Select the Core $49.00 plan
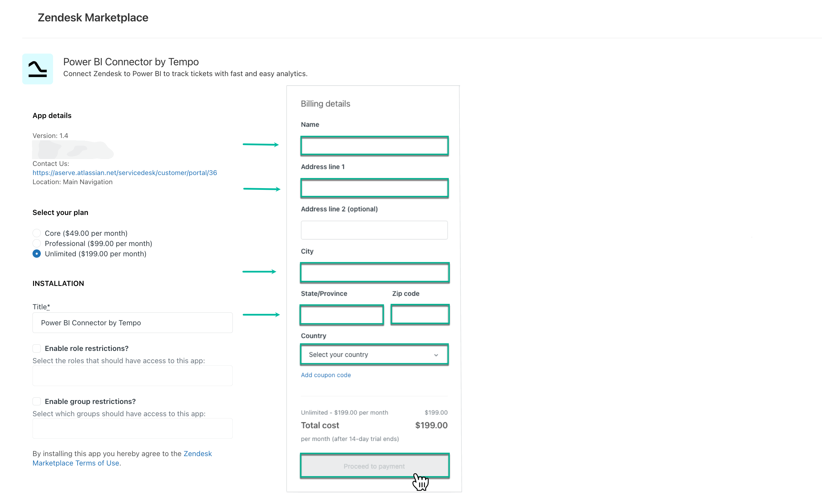Viewport: 822px width, 504px height. [x=37, y=233]
